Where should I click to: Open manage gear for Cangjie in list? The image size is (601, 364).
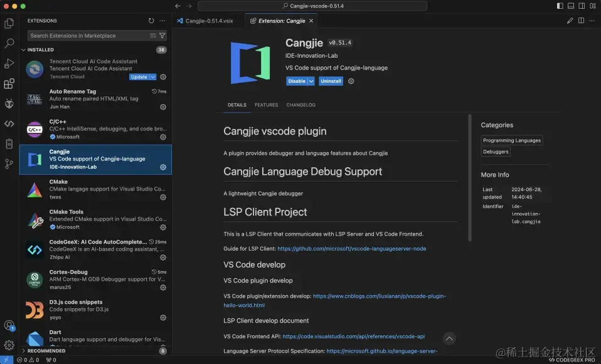click(x=163, y=167)
